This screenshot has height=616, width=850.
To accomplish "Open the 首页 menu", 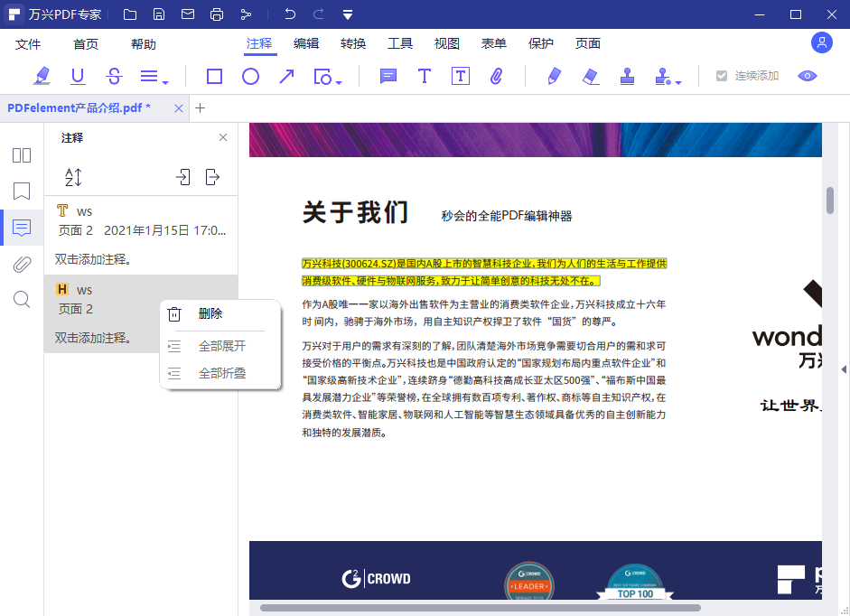I will pyautogui.click(x=86, y=44).
